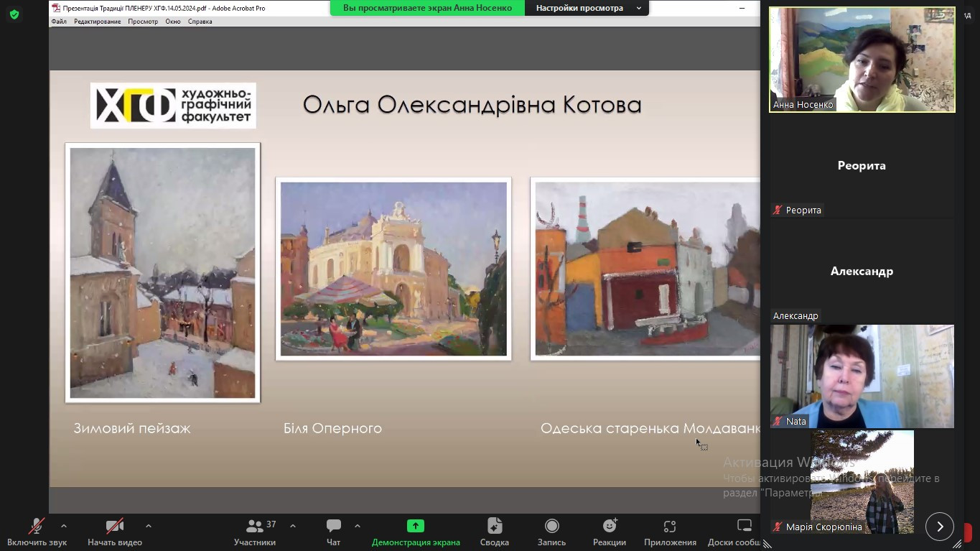
Task: Click the green encryption shield icon
Action: (14, 14)
